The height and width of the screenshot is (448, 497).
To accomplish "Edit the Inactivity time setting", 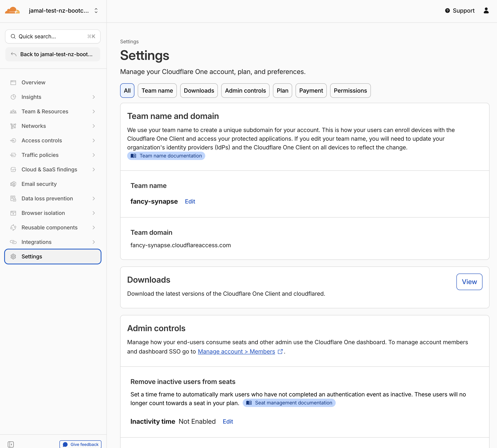I will point(228,422).
